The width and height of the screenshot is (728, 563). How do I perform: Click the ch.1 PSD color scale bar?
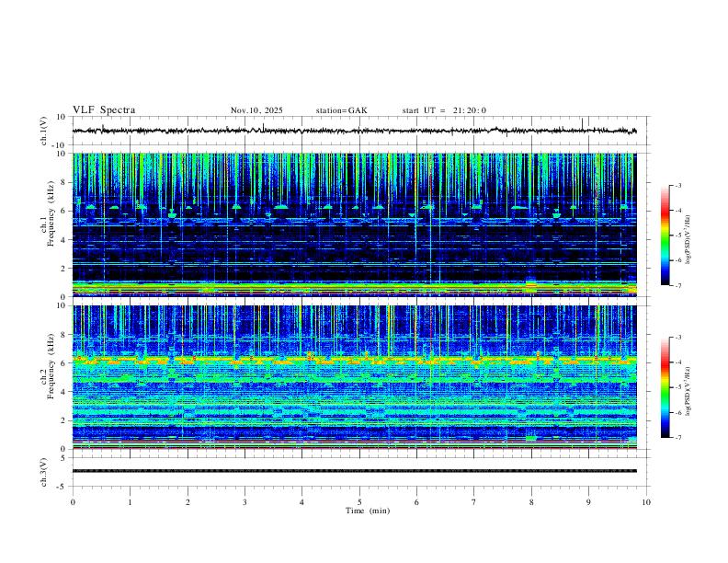point(665,236)
